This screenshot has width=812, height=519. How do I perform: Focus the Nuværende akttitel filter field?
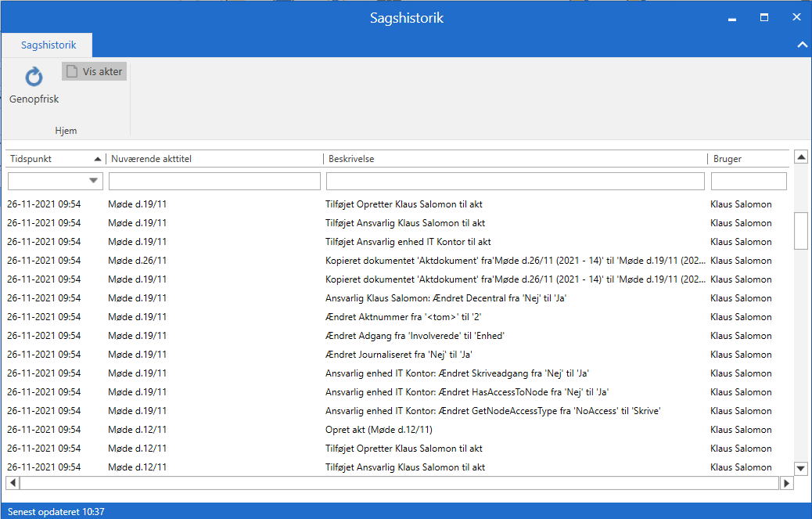tap(214, 182)
